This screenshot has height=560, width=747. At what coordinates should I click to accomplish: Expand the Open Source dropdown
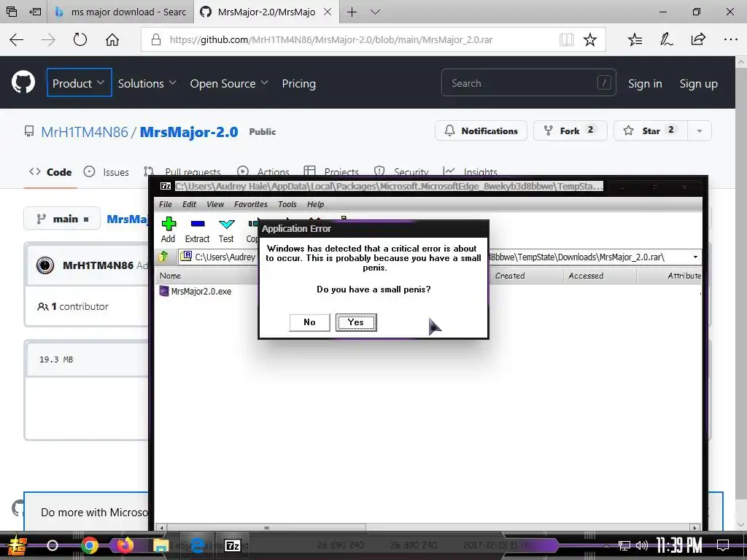pyautogui.click(x=229, y=83)
